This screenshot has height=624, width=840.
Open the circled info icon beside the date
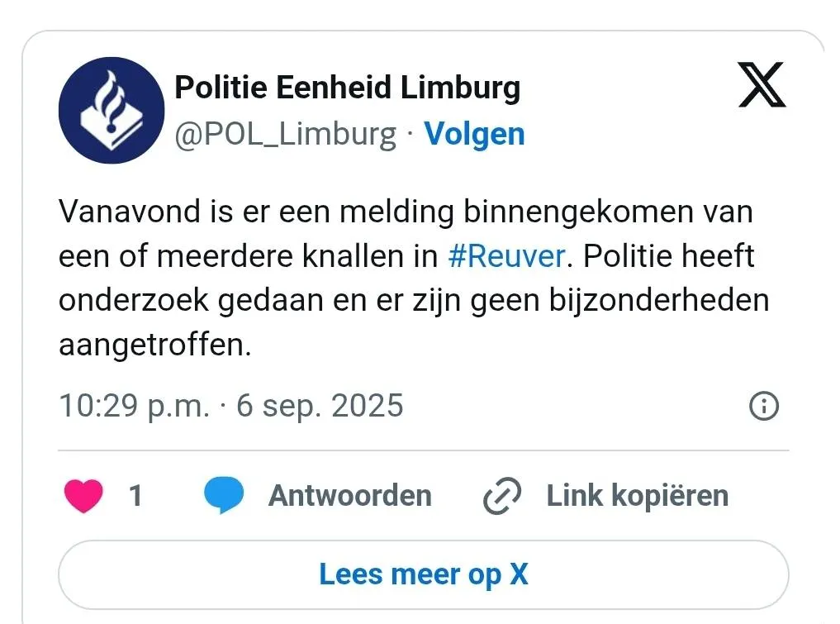coord(764,406)
